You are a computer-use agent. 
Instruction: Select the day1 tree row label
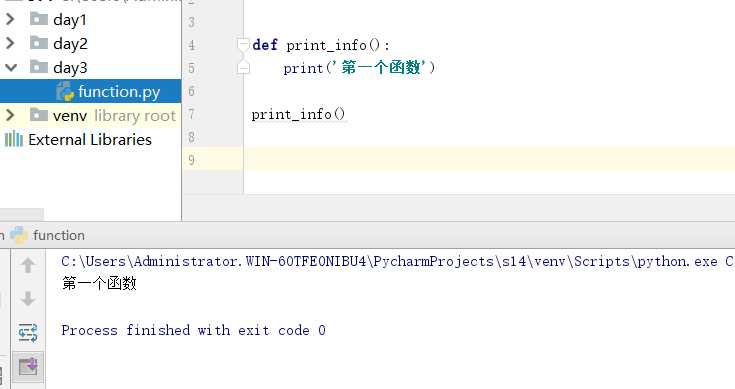(x=70, y=20)
